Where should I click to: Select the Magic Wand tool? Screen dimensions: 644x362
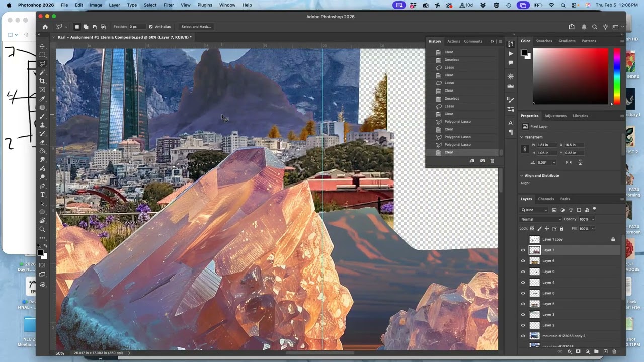pyautogui.click(x=42, y=72)
